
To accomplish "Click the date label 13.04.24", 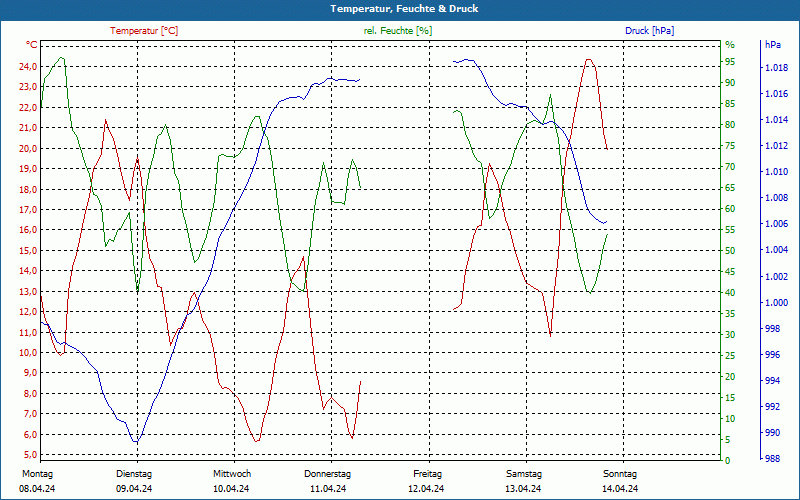I will (x=523, y=489).
